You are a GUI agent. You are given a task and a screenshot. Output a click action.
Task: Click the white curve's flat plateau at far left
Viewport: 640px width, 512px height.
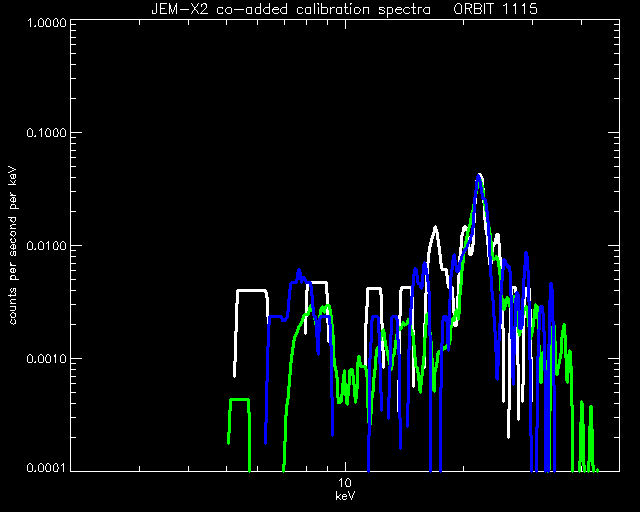pyautogui.click(x=251, y=291)
